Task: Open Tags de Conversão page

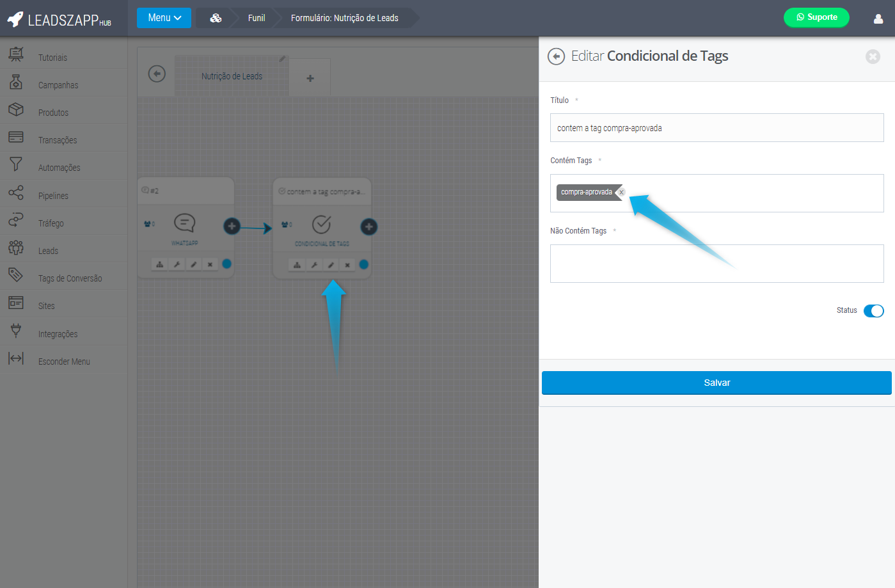Action: tap(70, 278)
